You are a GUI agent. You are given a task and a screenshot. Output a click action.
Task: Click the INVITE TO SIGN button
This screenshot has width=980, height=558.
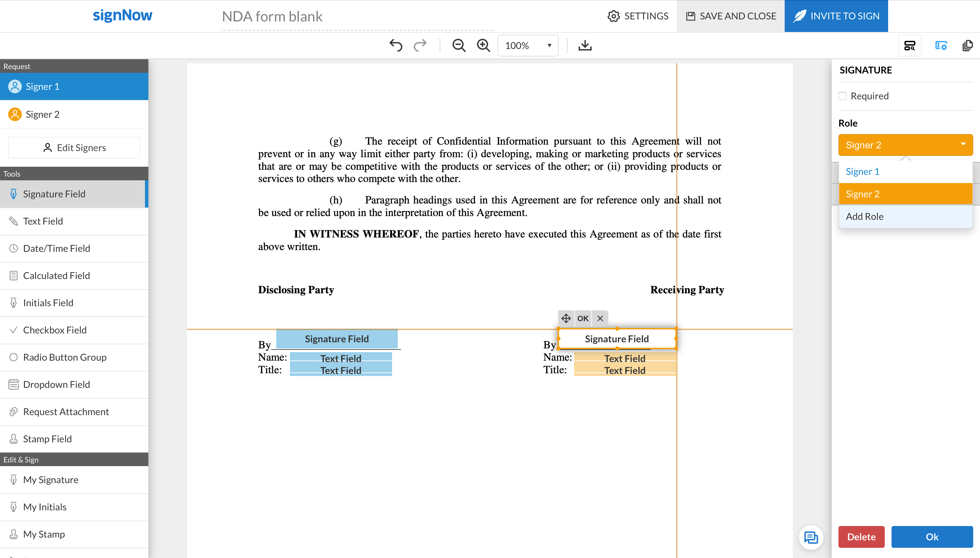[x=837, y=16]
